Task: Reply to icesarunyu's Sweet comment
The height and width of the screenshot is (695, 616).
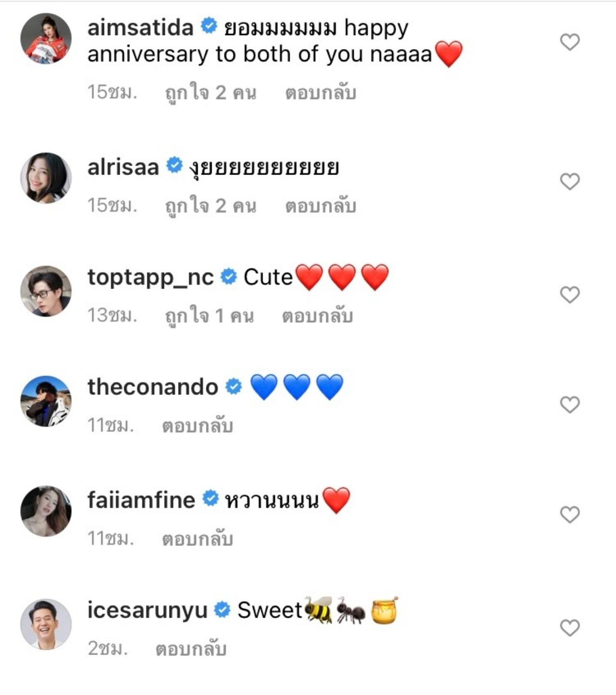Action: coord(191,649)
